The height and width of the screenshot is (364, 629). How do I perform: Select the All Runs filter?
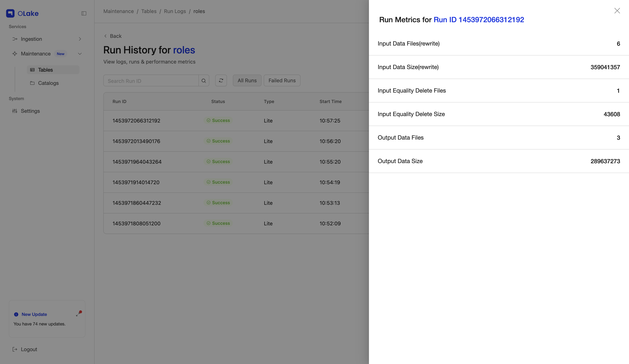(x=247, y=80)
